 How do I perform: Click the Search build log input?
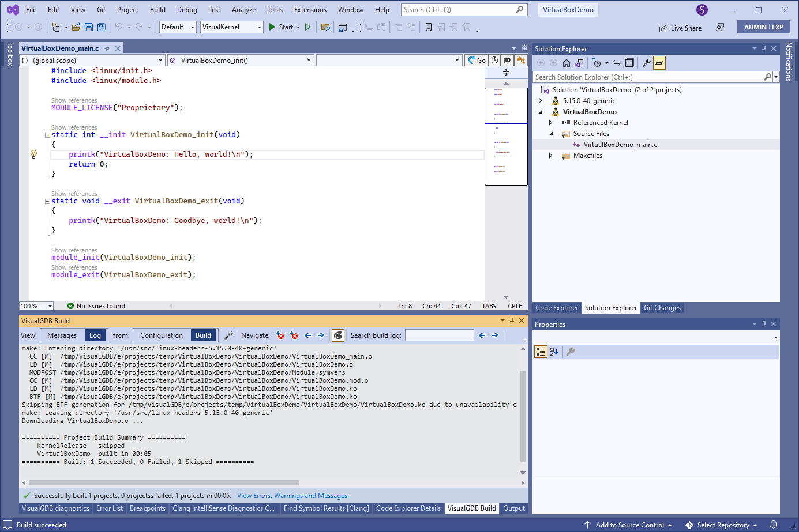click(440, 335)
